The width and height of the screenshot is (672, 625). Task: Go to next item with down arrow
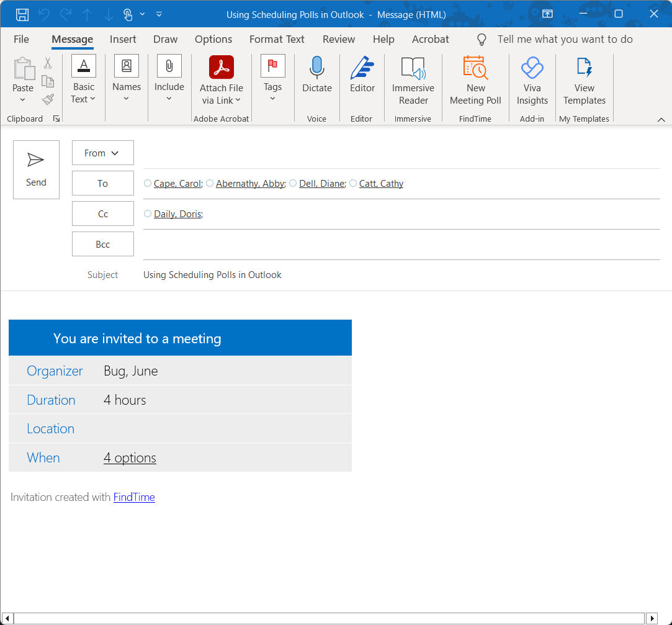[109, 14]
